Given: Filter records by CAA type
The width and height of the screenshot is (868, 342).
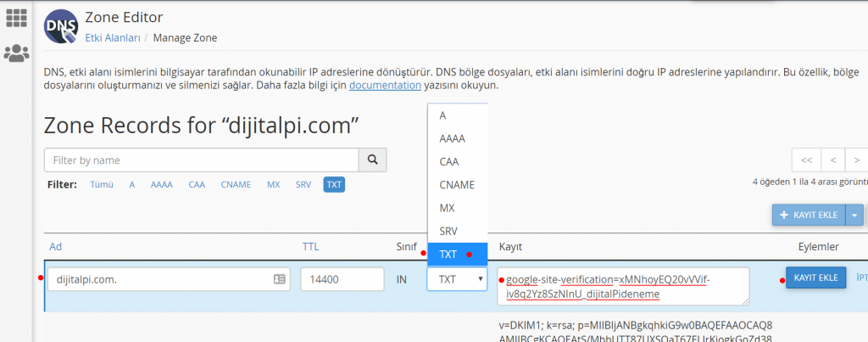Looking at the screenshot, I should [x=197, y=185].
